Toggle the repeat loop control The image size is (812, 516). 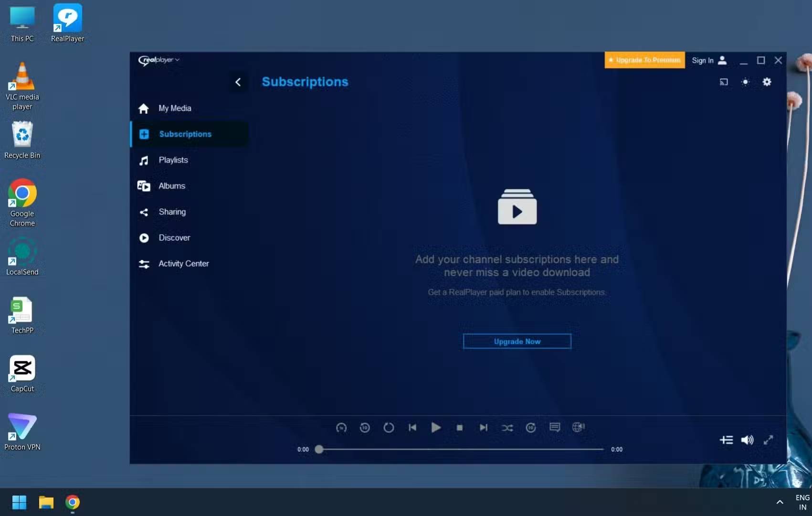389,428
